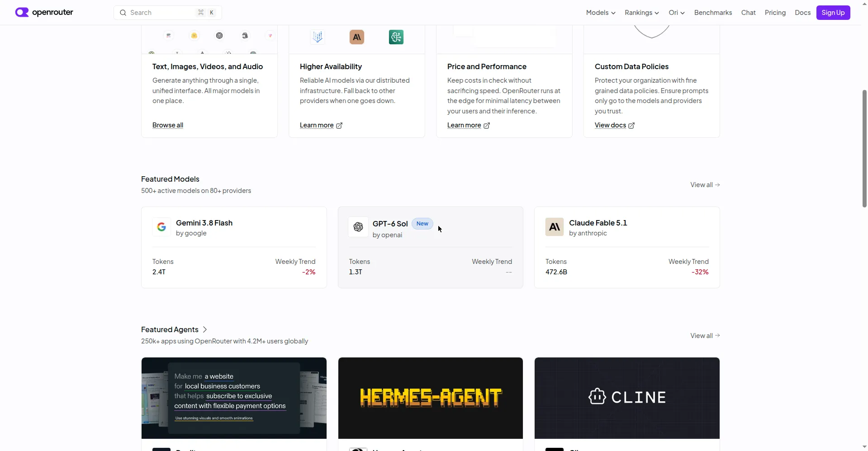
Task: Click the Cline robot logo in the thumbnail
Action: pos(597,397)
